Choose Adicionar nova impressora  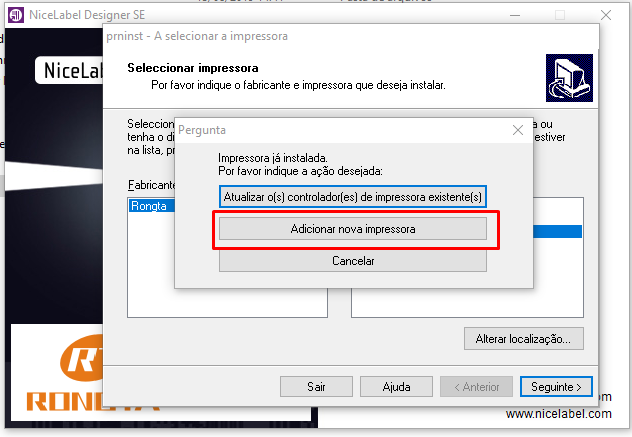[353, 229]
